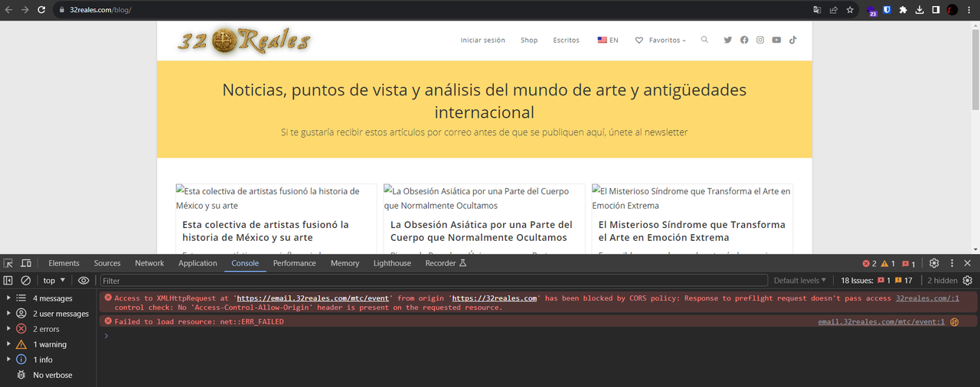
Task: Open article 'La Obsesión Asiática por una Parte del Cuerpo'
Action: tap(482, 231)
